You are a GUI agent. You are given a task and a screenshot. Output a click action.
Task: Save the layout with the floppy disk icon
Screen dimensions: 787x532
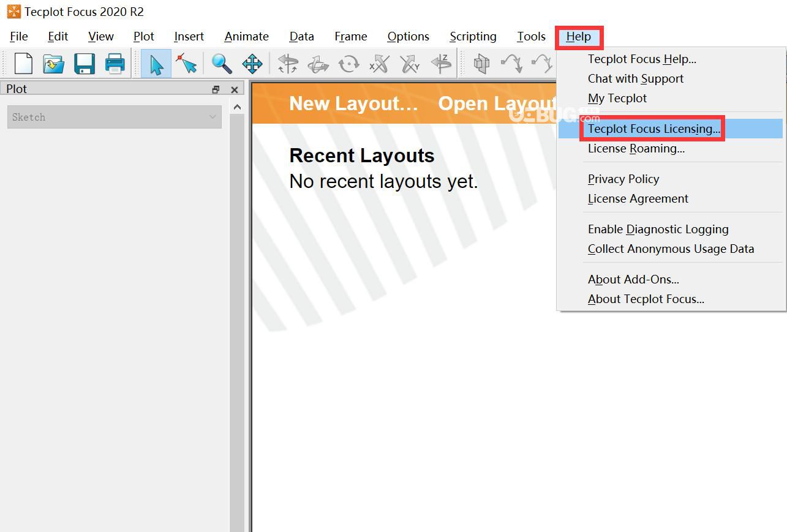(x=84, y=64)
